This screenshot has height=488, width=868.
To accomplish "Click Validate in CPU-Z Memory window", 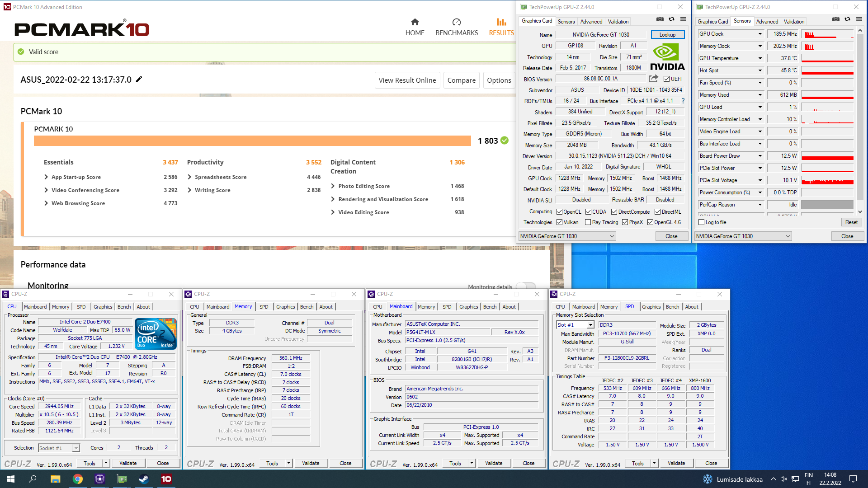I will (x=311, y=463).
